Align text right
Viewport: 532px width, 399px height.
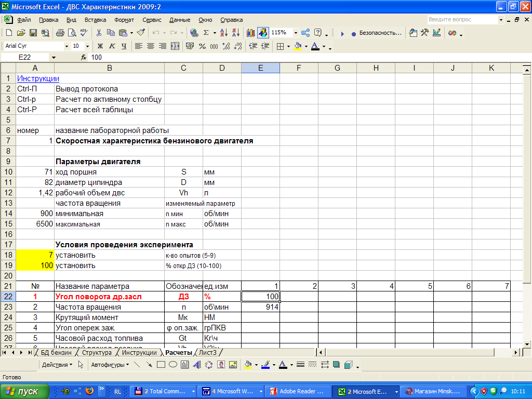tap(163, 46)
